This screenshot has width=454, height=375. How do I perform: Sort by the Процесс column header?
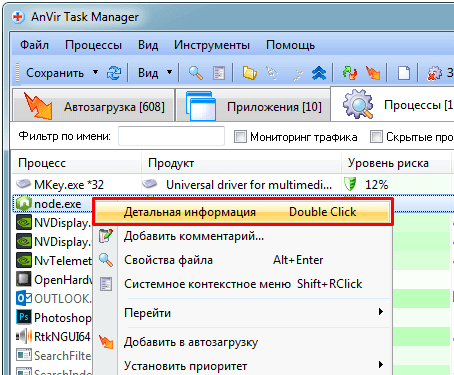76,163
